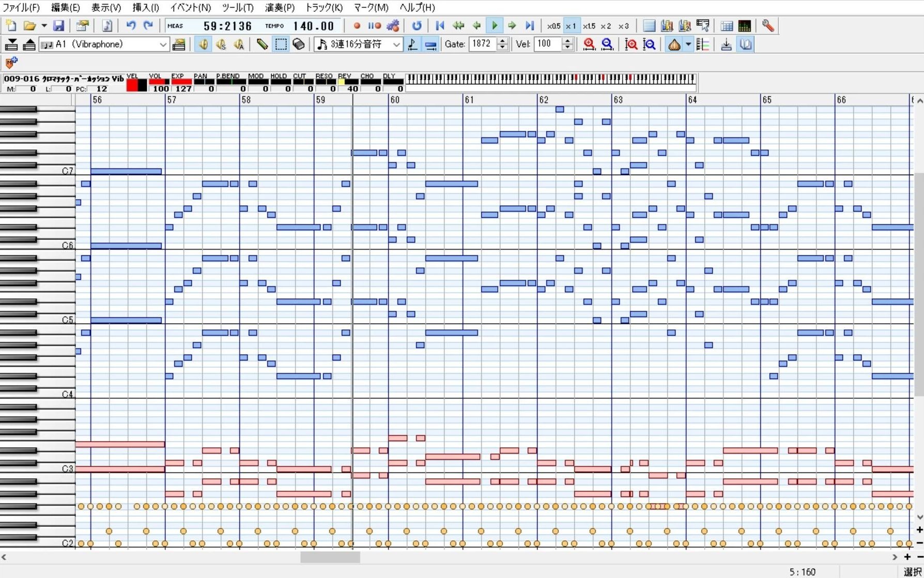The height and width of the screenshot is (578, 924).
Task: Open the 演奏(P) menu
Action: [280, 7]
